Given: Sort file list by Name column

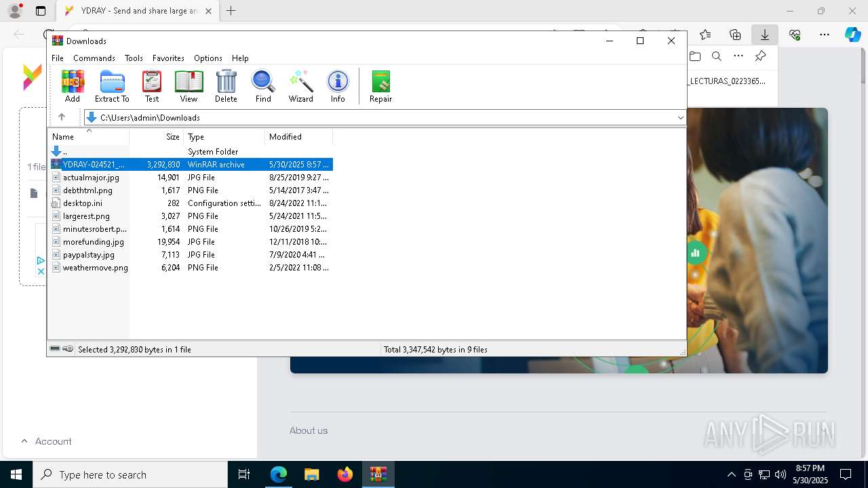Looking at the screenshot, I should coord(88,137).
